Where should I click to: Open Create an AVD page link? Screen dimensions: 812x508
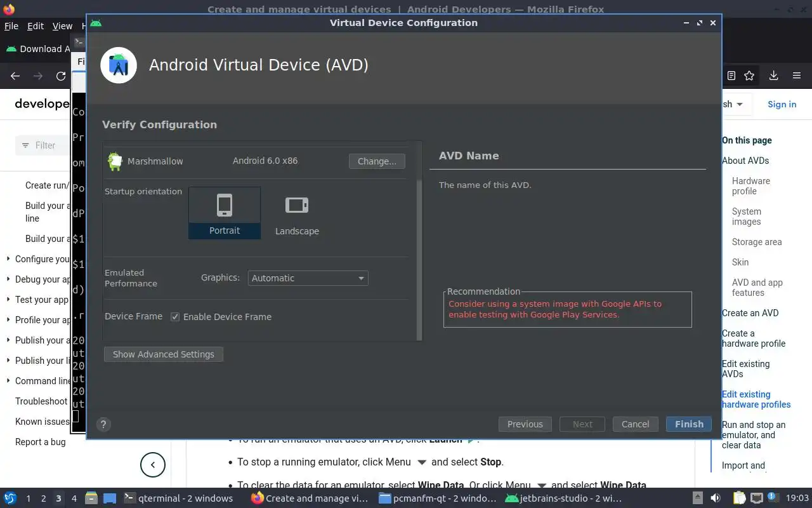(750, 313)
